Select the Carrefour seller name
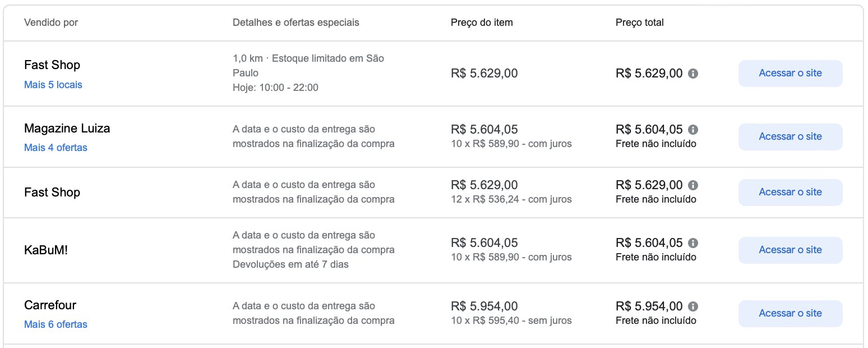Screen dimensions: 868x348 click(x=50, y=305)
